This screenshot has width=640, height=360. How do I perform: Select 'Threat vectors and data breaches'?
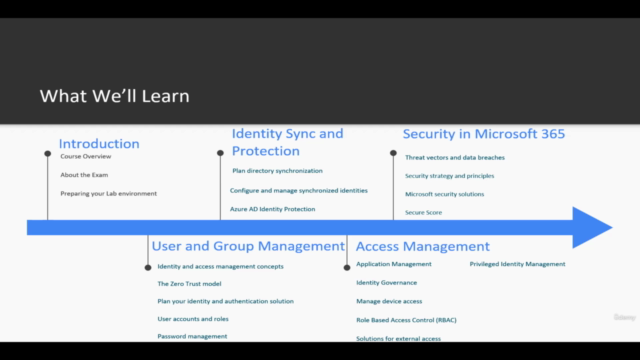(455, 158)
